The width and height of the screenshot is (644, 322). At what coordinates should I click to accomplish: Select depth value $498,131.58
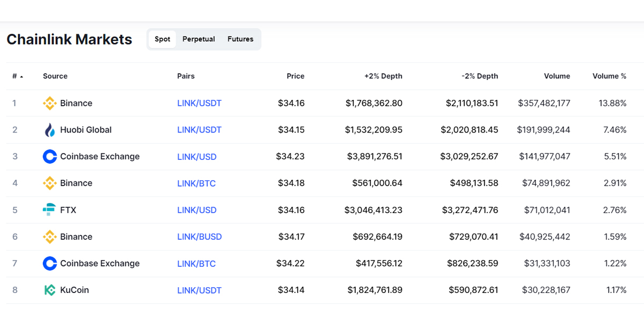tap(474, 183)
